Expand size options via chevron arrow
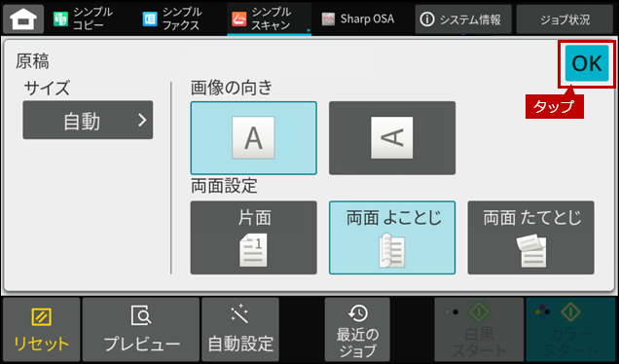619x364 pixels. [142, 120]
